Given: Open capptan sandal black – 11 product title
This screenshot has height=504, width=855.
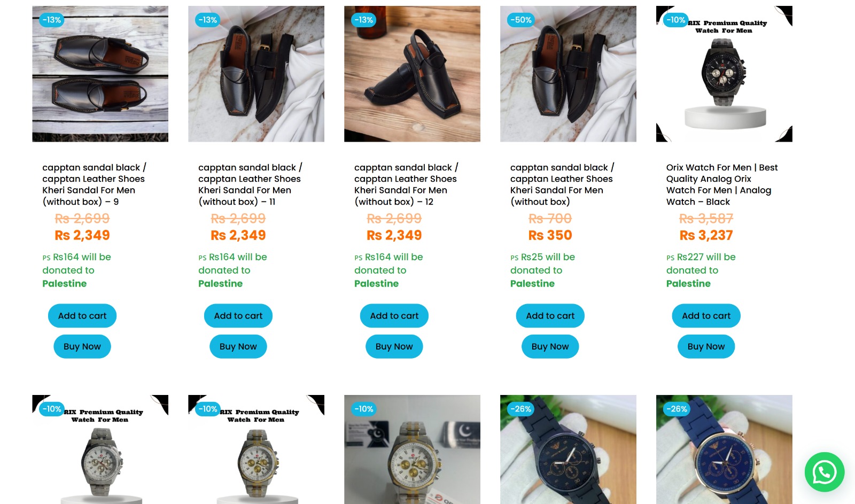Looking at the screenshot, I should [250, 184].
